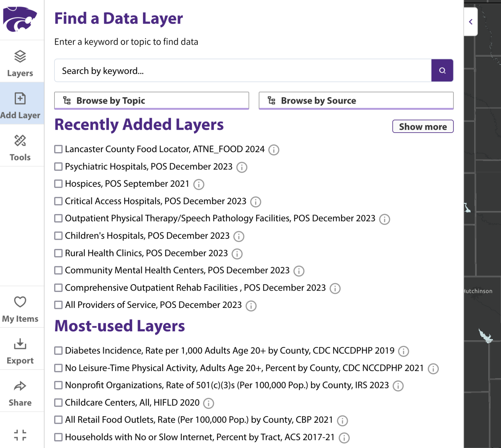This screenshot has width=501, height=448.
Task: Click the Search by keyword field
Action: coord(243,71)
